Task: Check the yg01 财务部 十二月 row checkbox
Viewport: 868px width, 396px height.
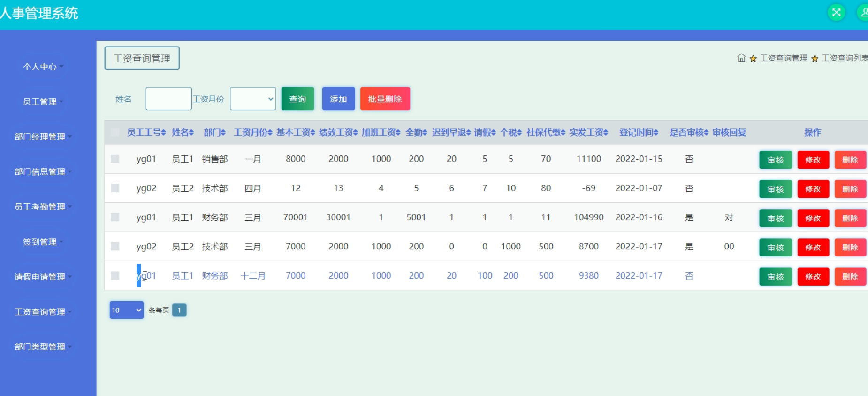Action: click(x=115, y=275)
